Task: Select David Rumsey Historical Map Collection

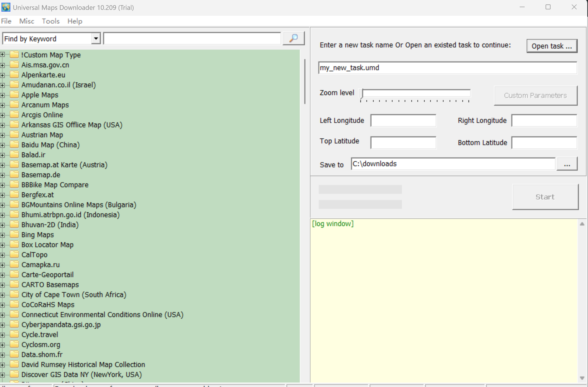Action: click(x=83, y=365)
